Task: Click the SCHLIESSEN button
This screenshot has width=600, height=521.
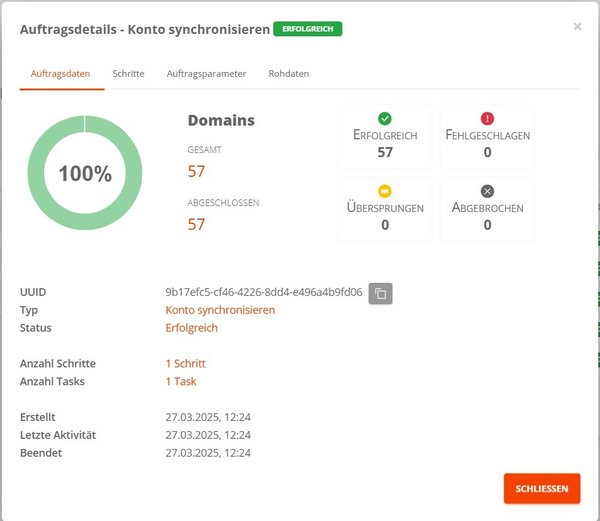Action: click(x=542, y=488)
